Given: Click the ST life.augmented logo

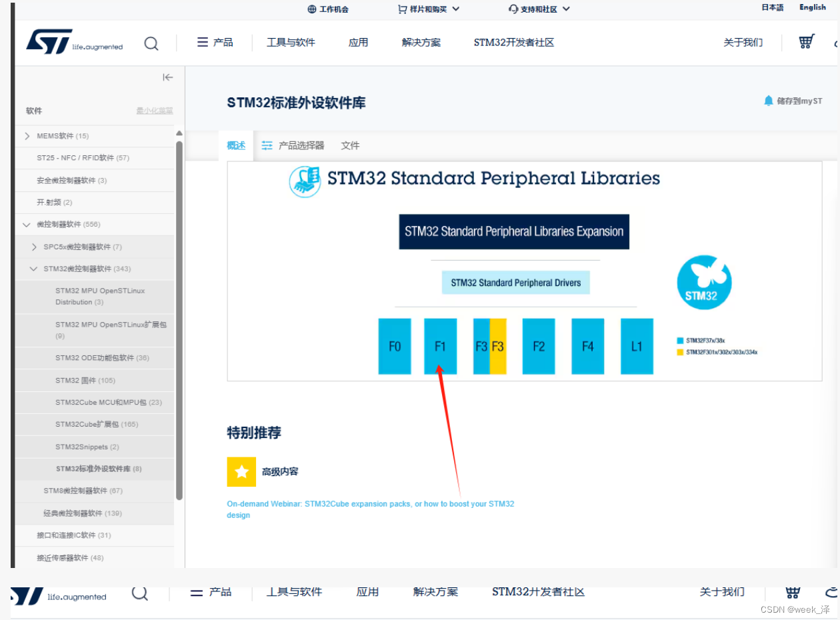Looking at the screenshot, I should pyautogui.click(x=74, y=42).
